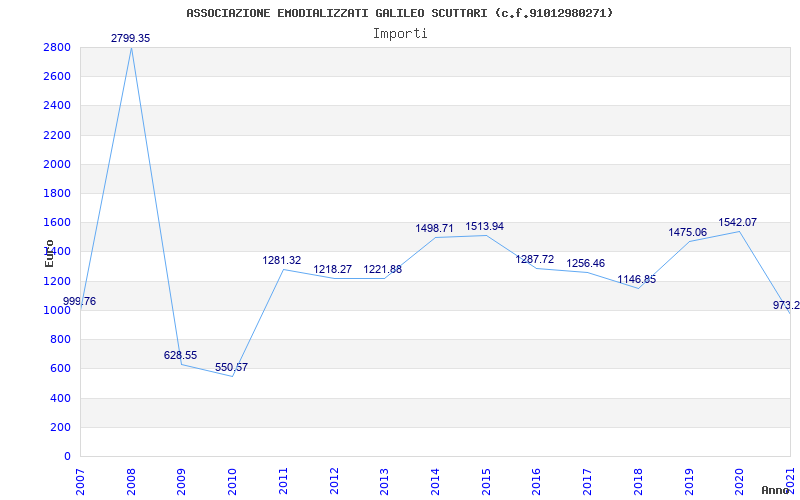The height and width of the screenshot is (500, 800).
Task: Click the 1256.46 data label
Action: [x=585, y=263]
